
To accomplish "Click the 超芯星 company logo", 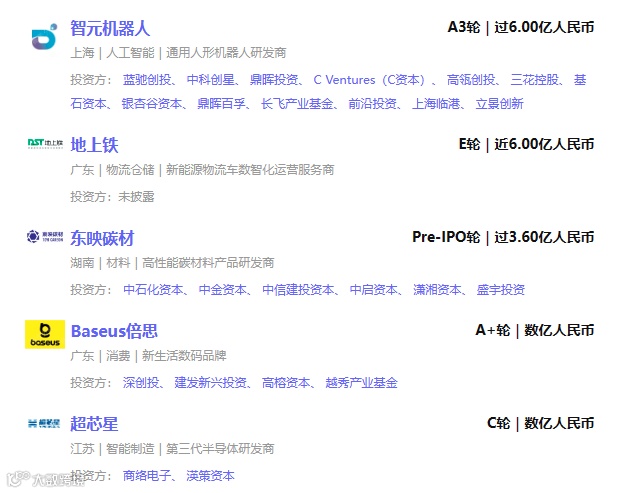I will tap(44, 423).
